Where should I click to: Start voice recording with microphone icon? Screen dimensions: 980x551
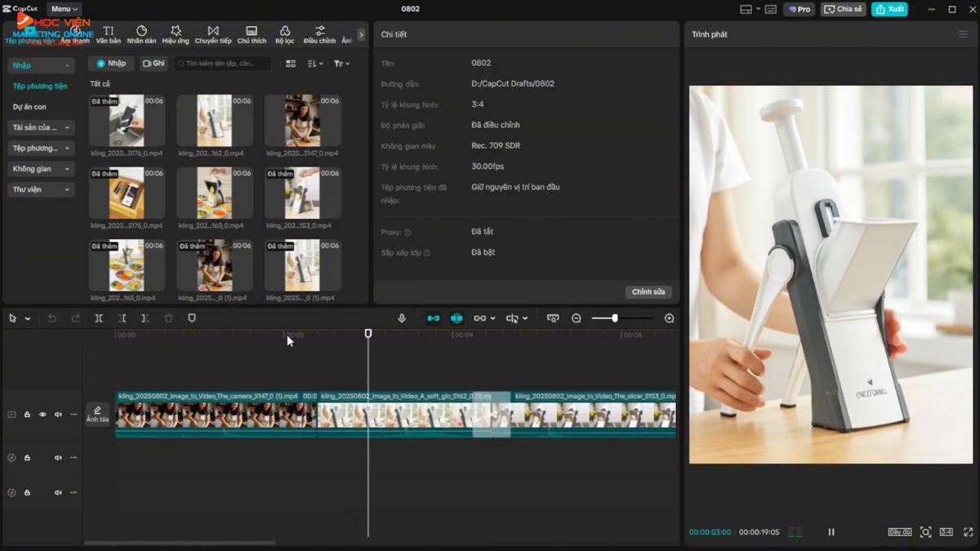pos(402,318)
